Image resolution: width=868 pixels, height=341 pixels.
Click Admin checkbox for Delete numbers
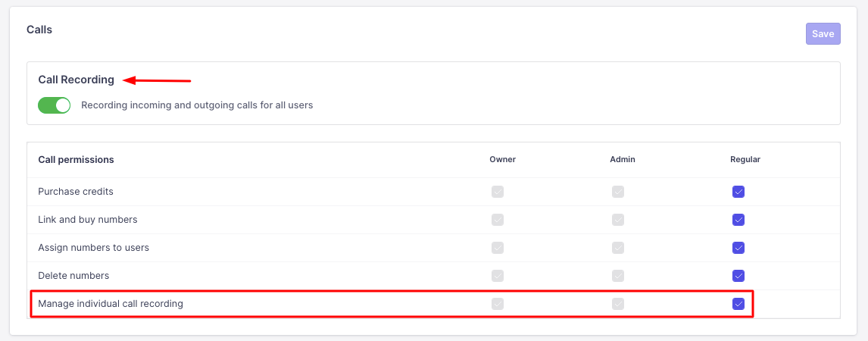[x=618, y=276]
